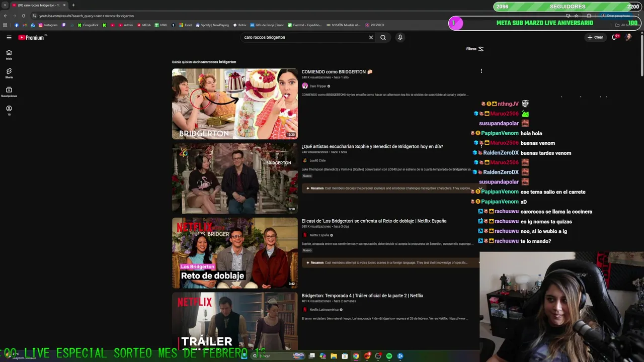Open options for COMIENDO como BRIDGERTON video
Screen dimensions: 644x362
pos(481,71)
